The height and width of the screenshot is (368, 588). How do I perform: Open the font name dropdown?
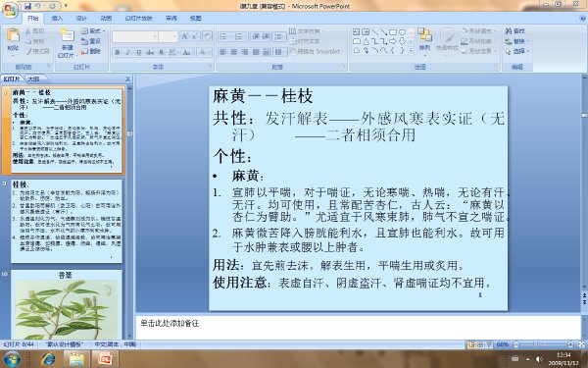click(x=155, y=36)
